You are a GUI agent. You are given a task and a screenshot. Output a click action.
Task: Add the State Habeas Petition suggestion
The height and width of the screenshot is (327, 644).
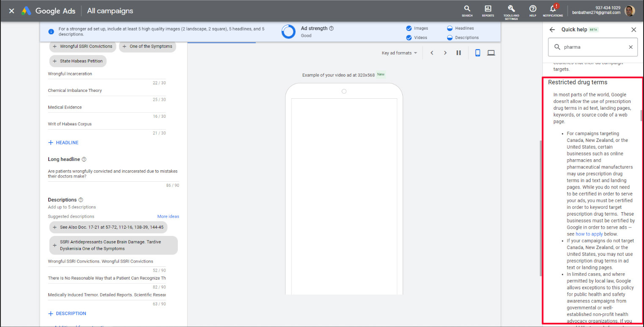tap(77, 61)
